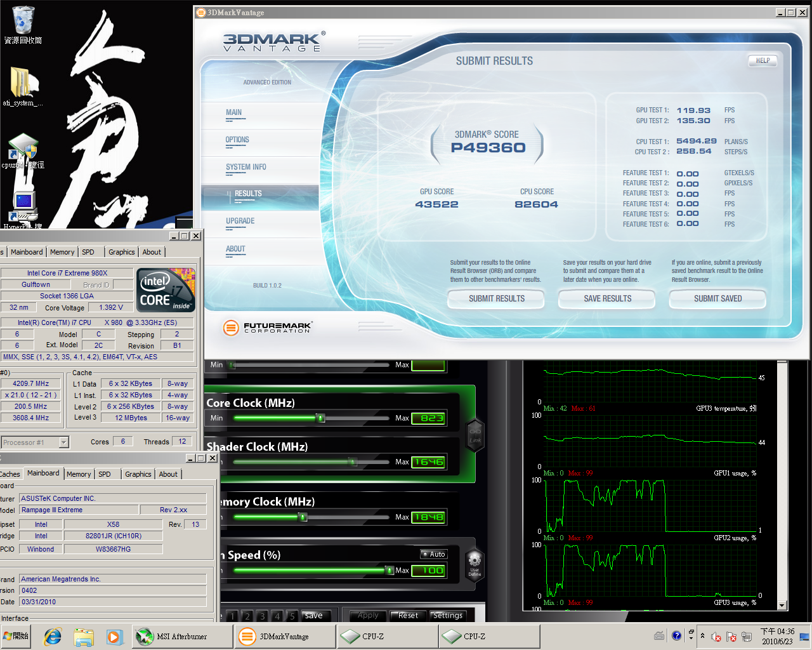Open Afterburner Settings button
The width and height of the screenshot is (812, 650).
[x=448, y=616]
